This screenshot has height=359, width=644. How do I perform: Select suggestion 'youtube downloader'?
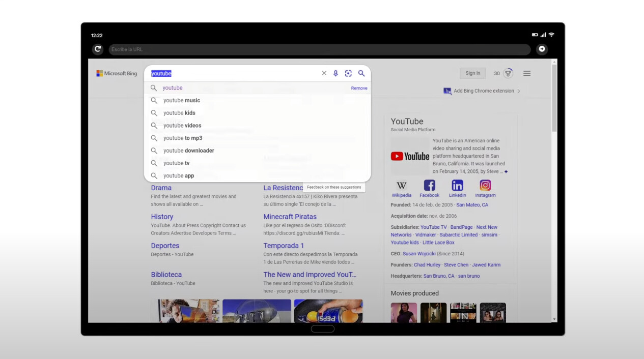(258, 151)
